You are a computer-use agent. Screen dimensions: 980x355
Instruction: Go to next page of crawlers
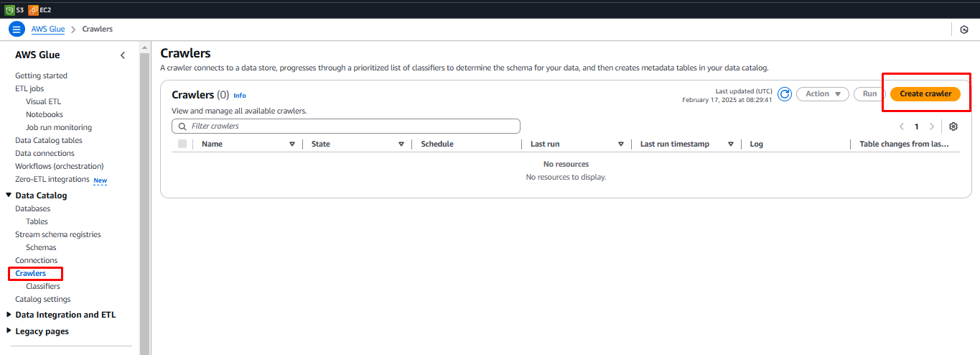(932, 126)
